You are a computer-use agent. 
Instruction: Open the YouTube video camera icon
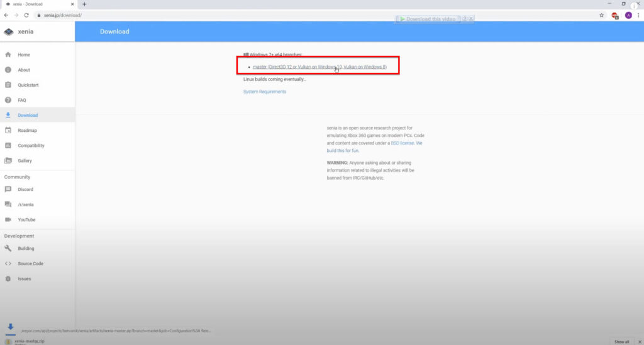8,219
